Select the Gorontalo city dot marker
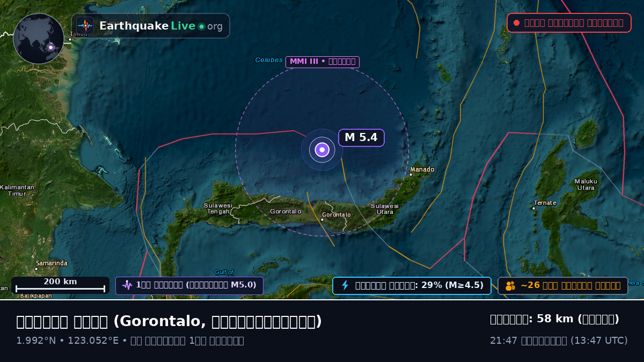 (x=323, y=219)
